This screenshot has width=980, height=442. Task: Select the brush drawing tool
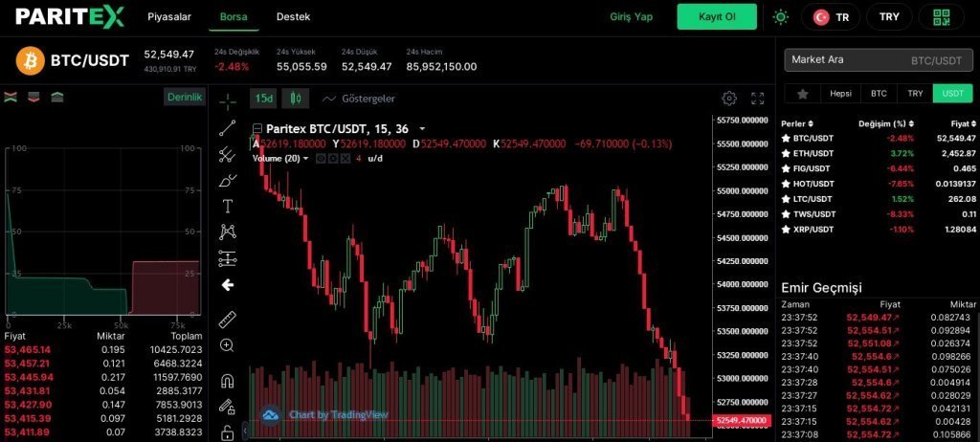tap(228, 181)
